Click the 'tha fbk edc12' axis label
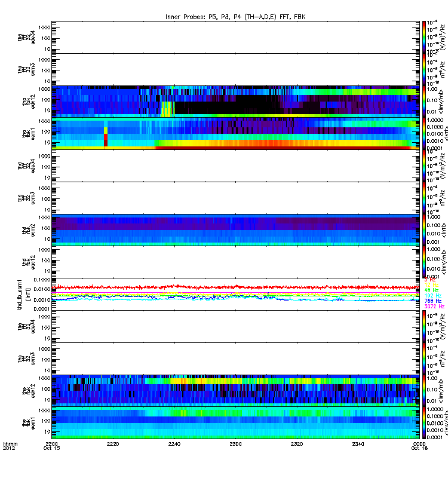 click(x=29, y=102)
